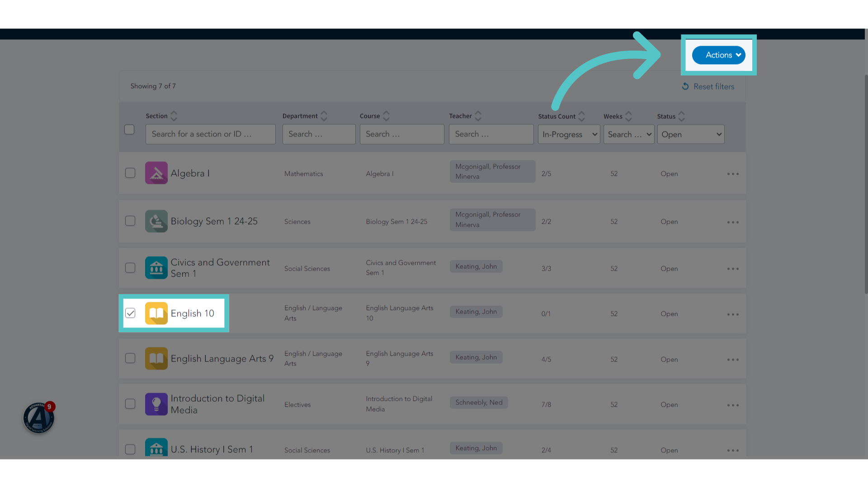Uncheck the English 10 checkbox

point(130,313)
